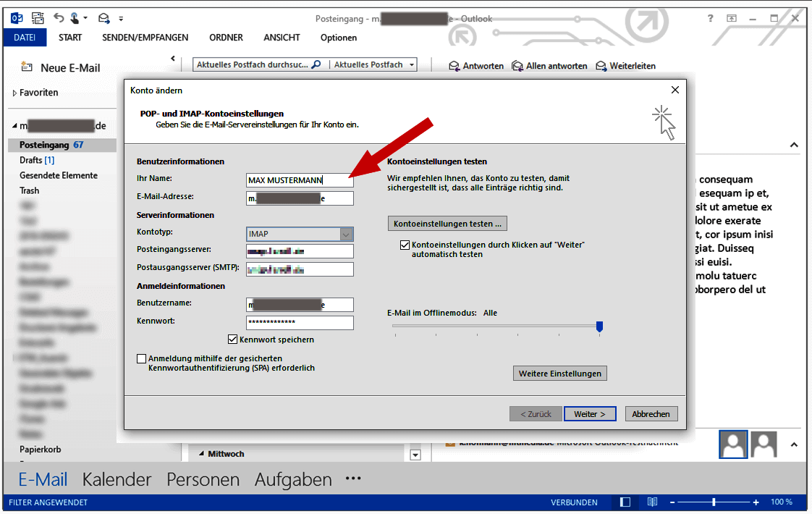812x514 pixels.
Task: Collapse the mailbox account tree
Action: [x=14, y=126]
